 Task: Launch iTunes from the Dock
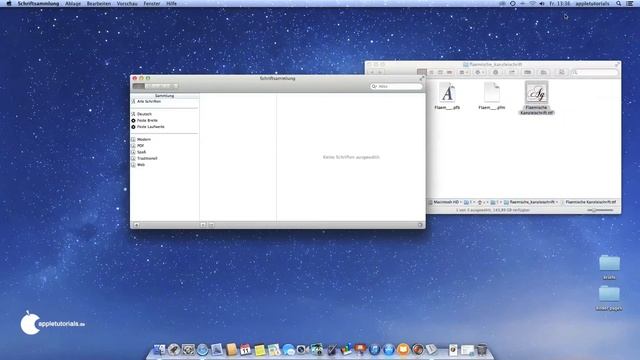point(374,350)
